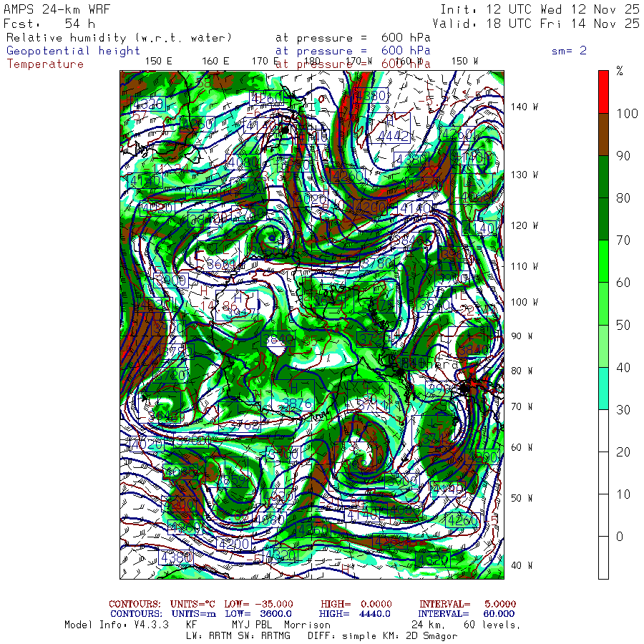Viewport: 644px width, 644px height.
Task: Click the percent symbol above the colorbar
Action: coord(620,71)
